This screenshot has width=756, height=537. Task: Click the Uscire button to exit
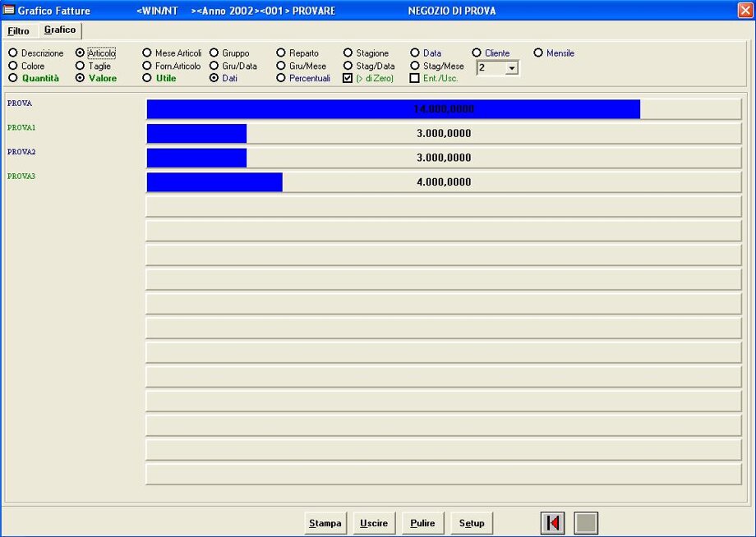click(374, 523)
